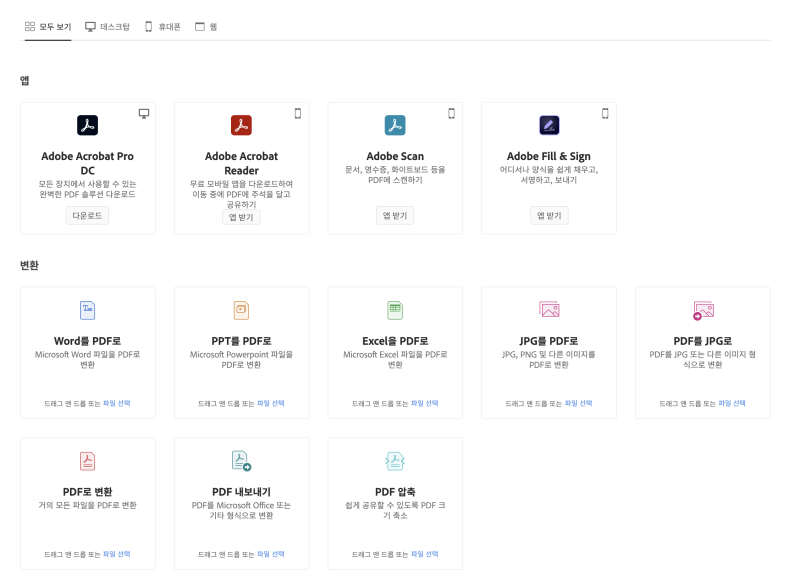800x582 pixels.
Task: Click the grid icon beside 모두 보기
Action: tap(30, 27)
